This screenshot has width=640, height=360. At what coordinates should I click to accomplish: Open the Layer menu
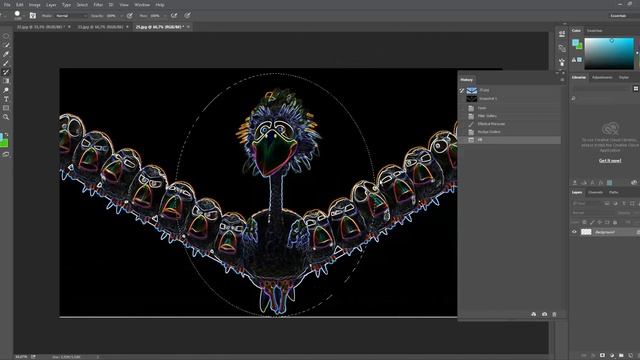coord(51,5)
